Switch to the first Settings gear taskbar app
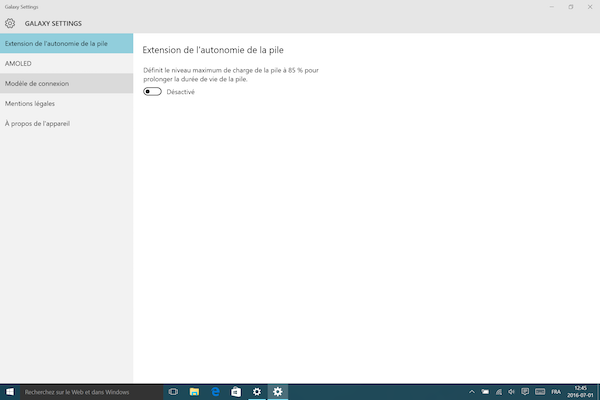Viewport: 600px width, 400px height. click(x=257, y=392)
